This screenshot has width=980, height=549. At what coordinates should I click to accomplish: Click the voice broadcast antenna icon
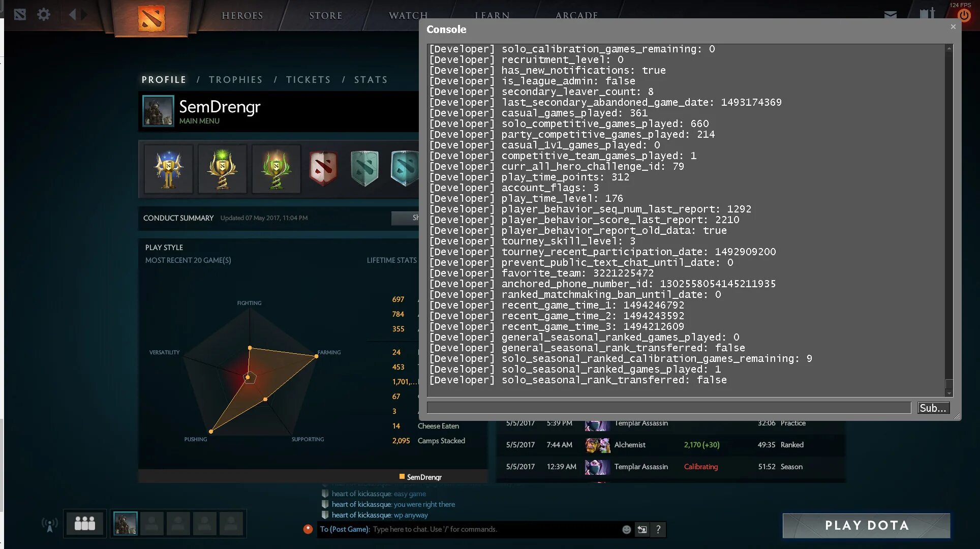click(49, 524)
